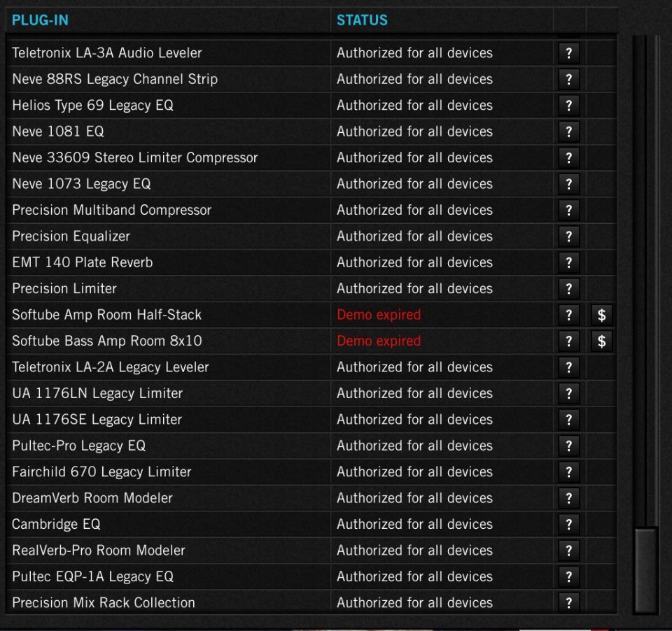Image resolution: width=672 pixels, height=631 pixels.
Task: Open help for Fairchild 670 Legacy Limiter
Action: (x=568, y=472)
